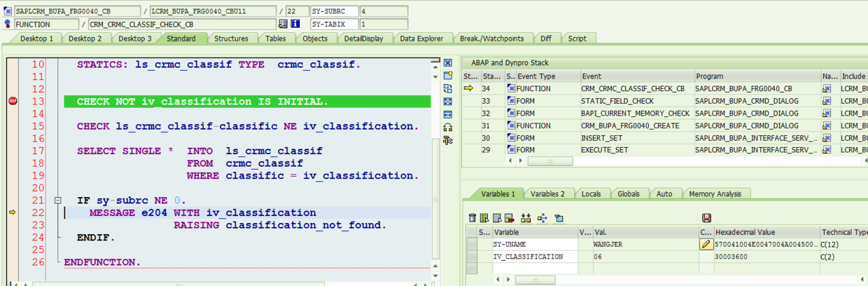Click the event type icon in stack row 31

(x=510, y=125)
